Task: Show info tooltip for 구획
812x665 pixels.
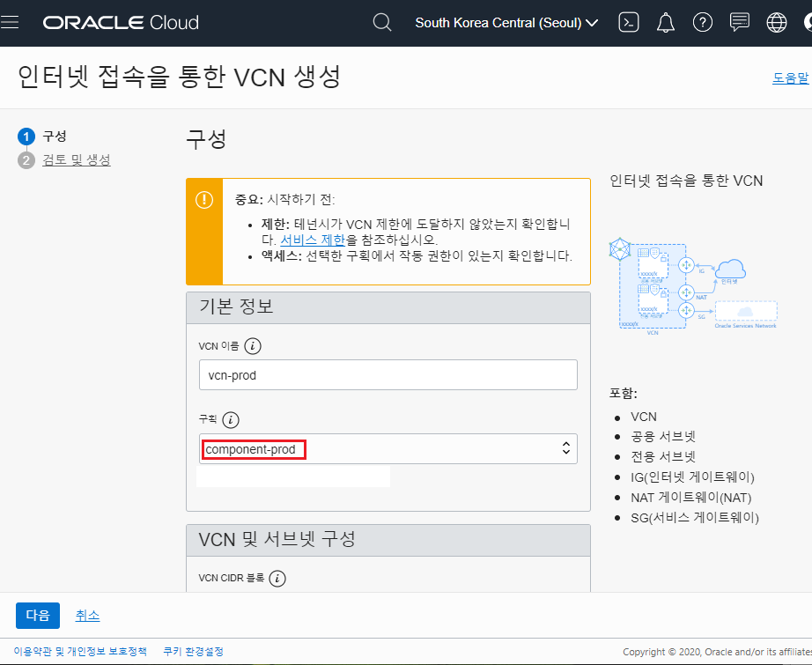Action: pos(231,419)
